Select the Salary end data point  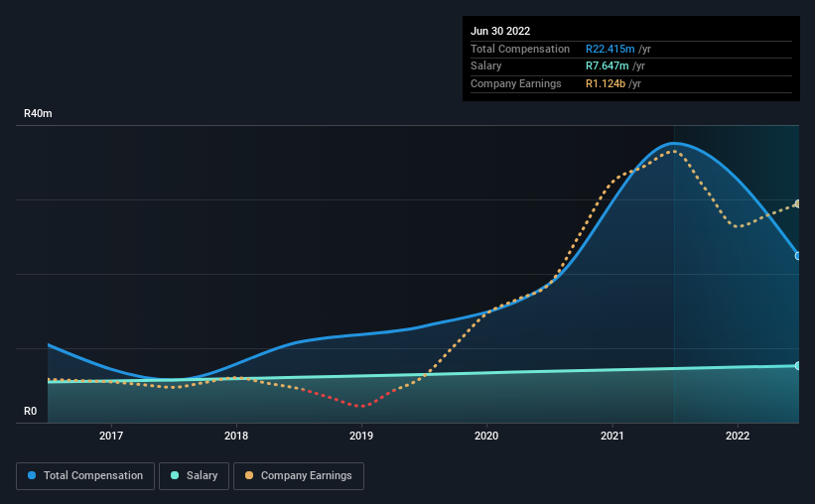coord(798,366)
